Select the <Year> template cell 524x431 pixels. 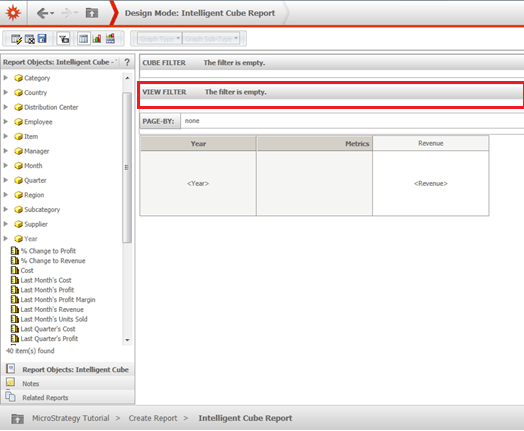click(198, 183)
